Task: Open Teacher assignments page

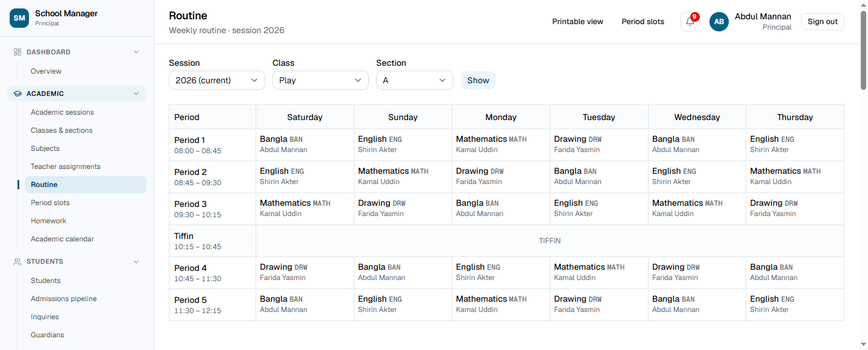Action: pos(85,167)
